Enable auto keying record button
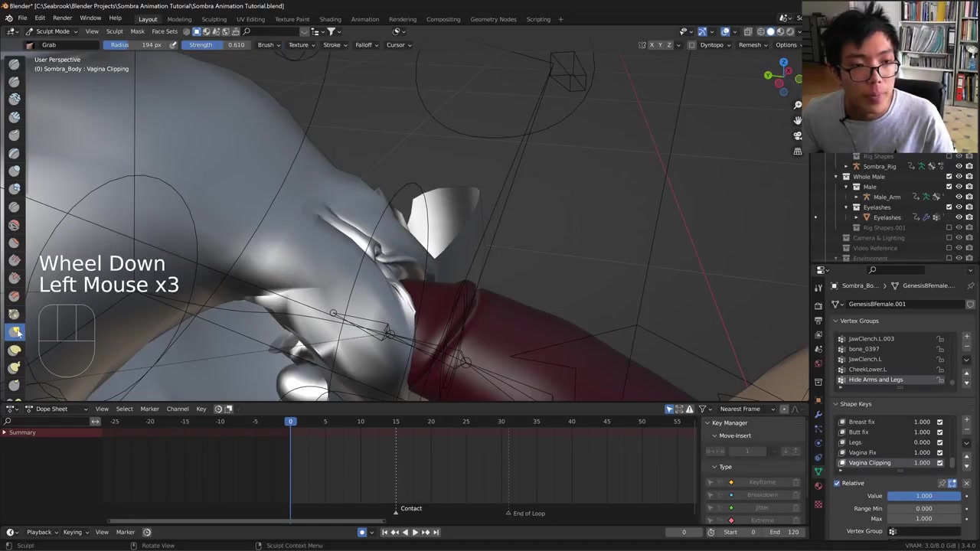The height and width of the screenshot is (551, 980). (362, 532)
